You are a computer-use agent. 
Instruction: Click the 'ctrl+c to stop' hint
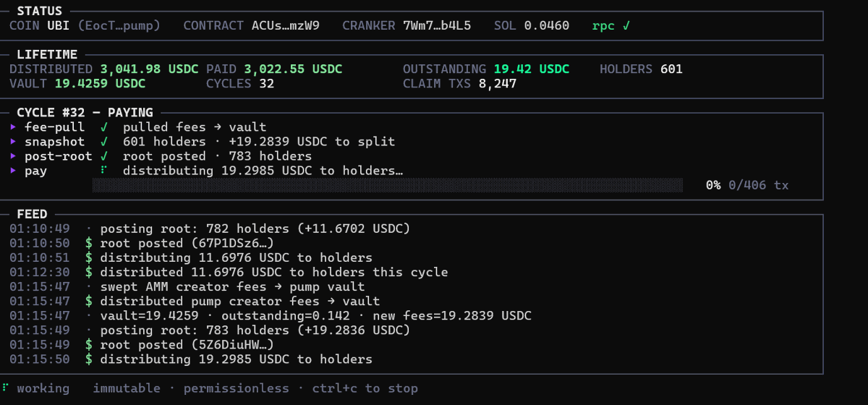pyautogui.click(x=365, y=388)
